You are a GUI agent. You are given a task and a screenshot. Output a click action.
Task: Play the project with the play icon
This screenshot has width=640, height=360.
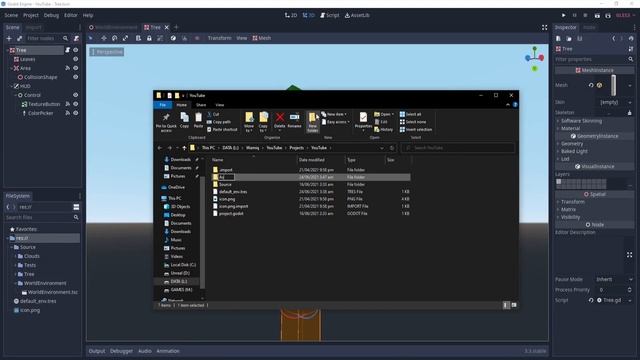[564, 15]
